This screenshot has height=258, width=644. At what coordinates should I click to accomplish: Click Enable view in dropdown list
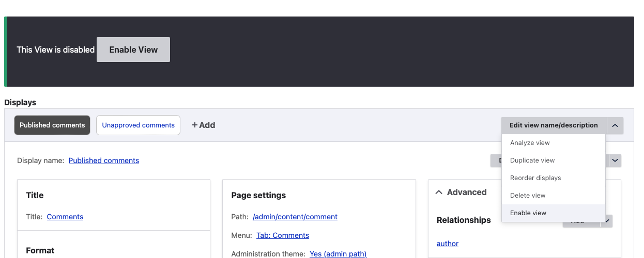[x=528, y=213]
